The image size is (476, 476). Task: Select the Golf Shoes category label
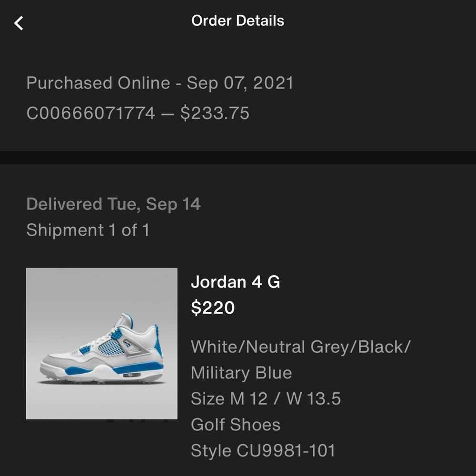235,424
